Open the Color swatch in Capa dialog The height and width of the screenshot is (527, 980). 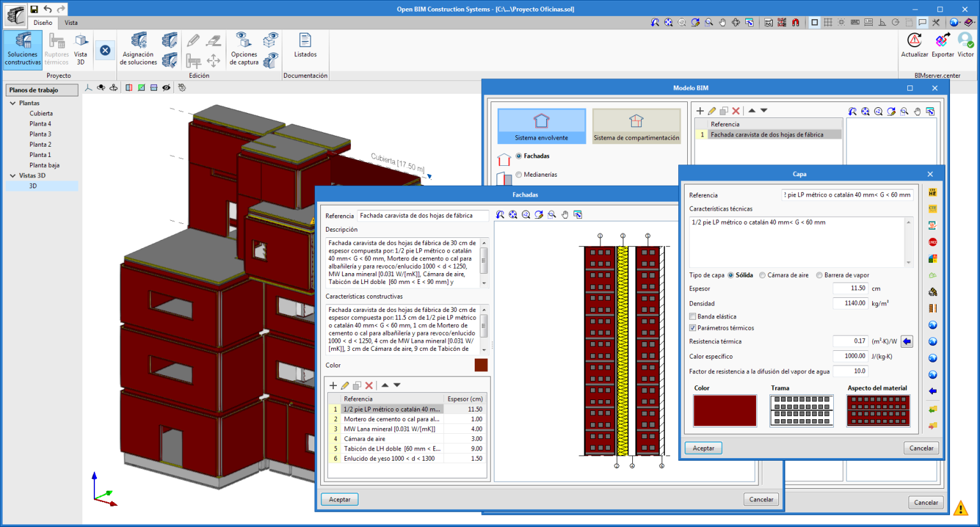(725, 410)
